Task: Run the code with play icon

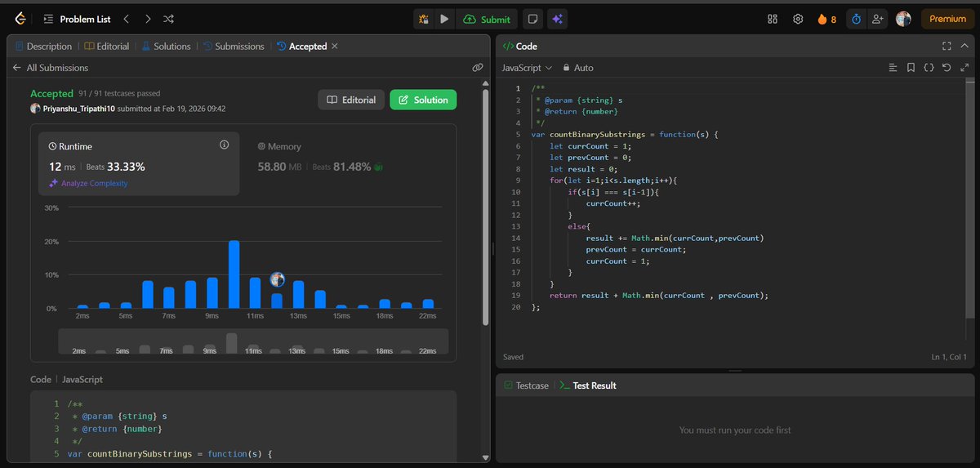Action: pyautogui.click(x=444, y=19)
